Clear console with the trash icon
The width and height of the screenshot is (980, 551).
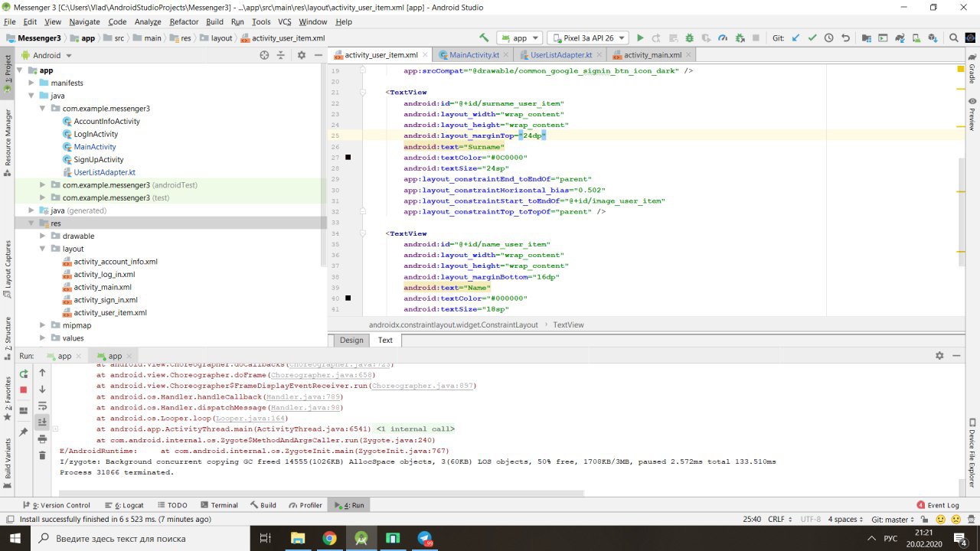point(43,455)
